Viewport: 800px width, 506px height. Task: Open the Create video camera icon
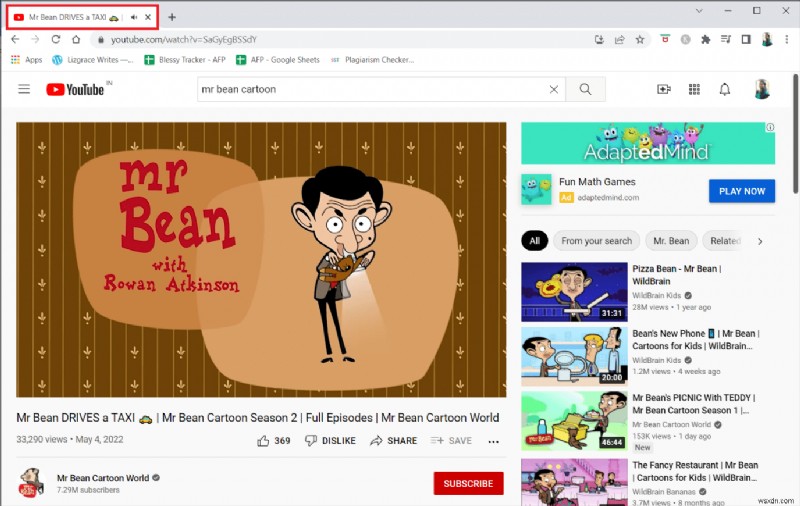point(663,89)
